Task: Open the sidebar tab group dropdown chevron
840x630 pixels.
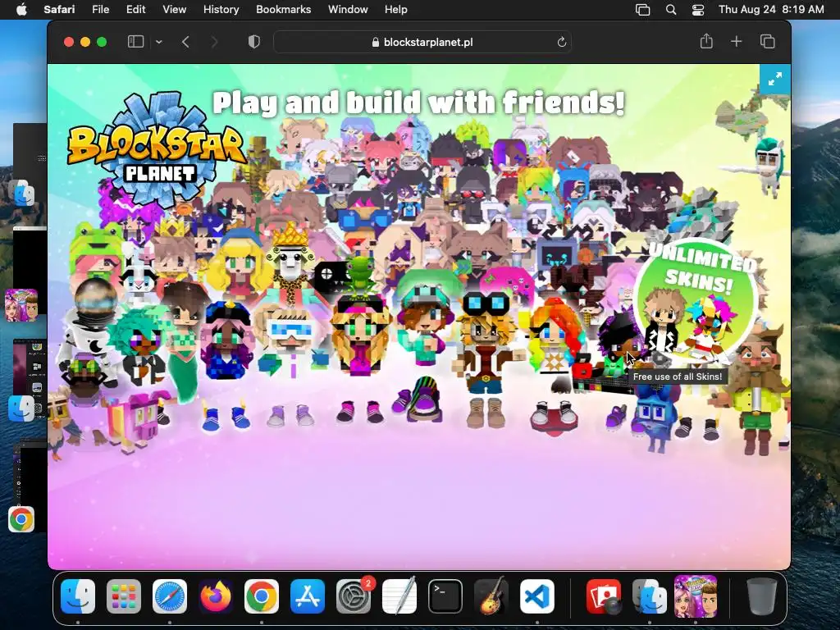Action: click(x=159, y=42)
